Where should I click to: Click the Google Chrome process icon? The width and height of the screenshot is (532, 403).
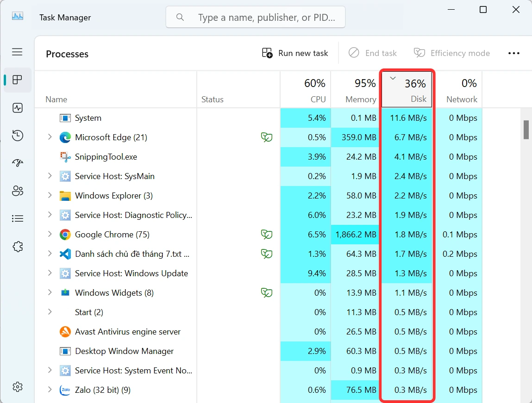pyautogui.click(x=65, y=235)
